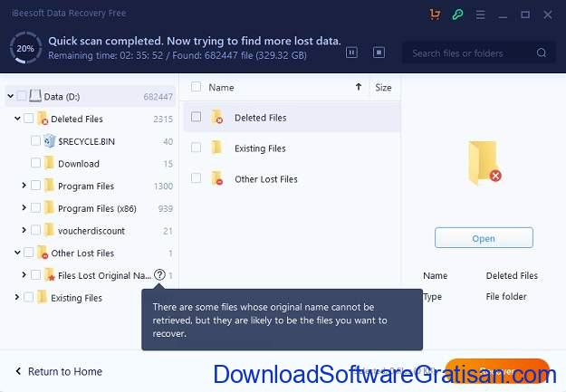Click the 682447 count beside Data (D:)
The width and height of the screenshot is (566, 392).
tap(158, 97)
